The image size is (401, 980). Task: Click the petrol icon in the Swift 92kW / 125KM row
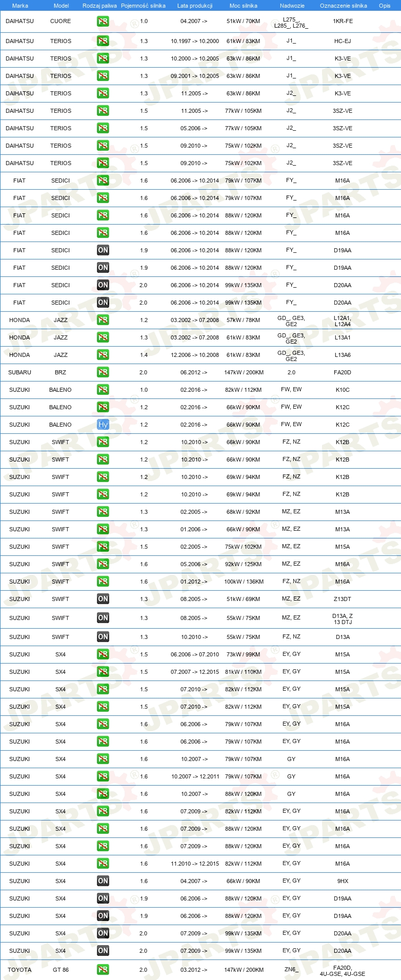[103, 564]
